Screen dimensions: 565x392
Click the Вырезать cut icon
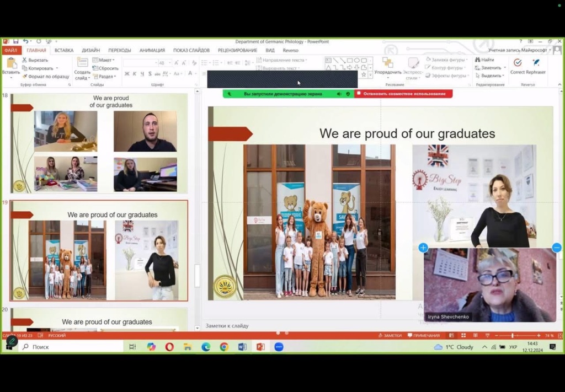coord(24,60)
